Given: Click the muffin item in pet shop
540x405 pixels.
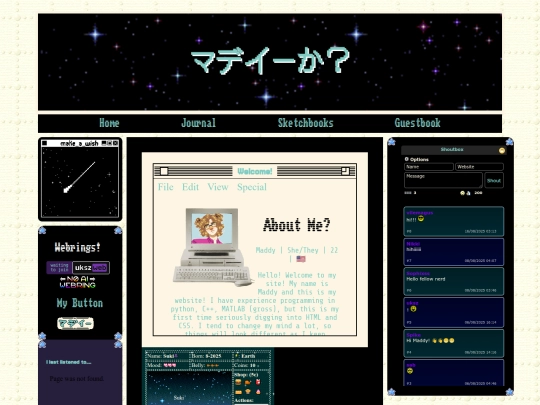Looking at the screenshot, I should [248, 392].
